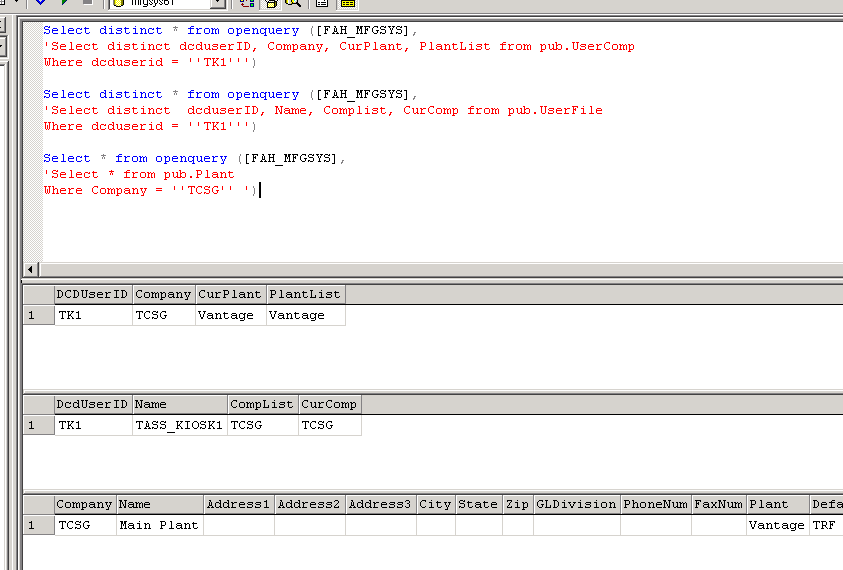Screen dimensions: 843x570
Task: Click the Zip column header
Action: tap(518, 504)
